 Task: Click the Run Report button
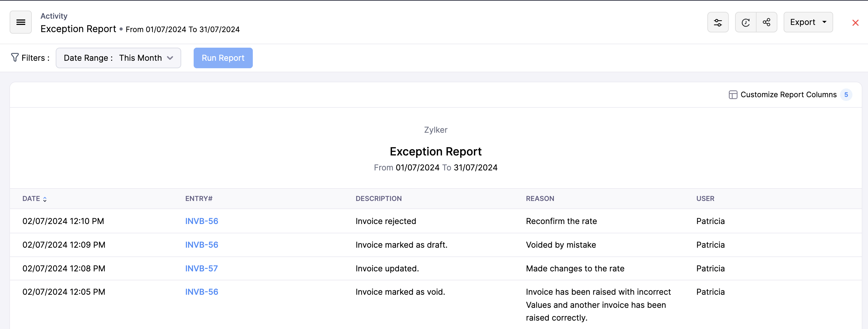point(223,58)
